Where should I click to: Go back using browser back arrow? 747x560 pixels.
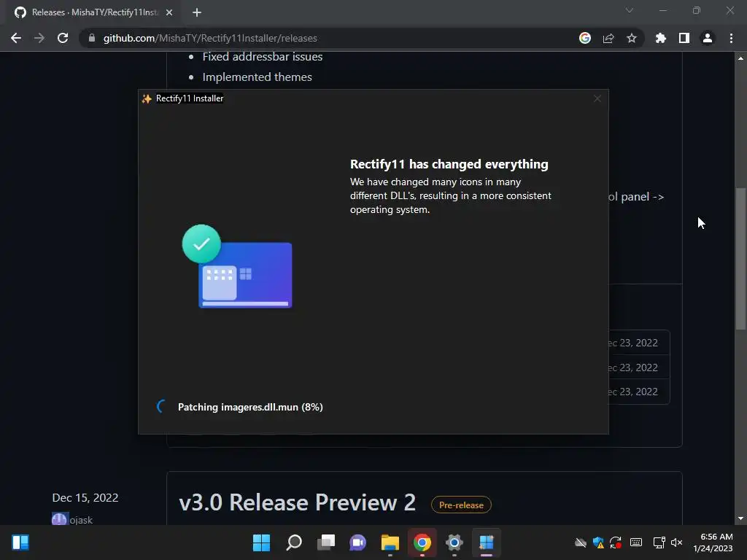coord(16,38)
